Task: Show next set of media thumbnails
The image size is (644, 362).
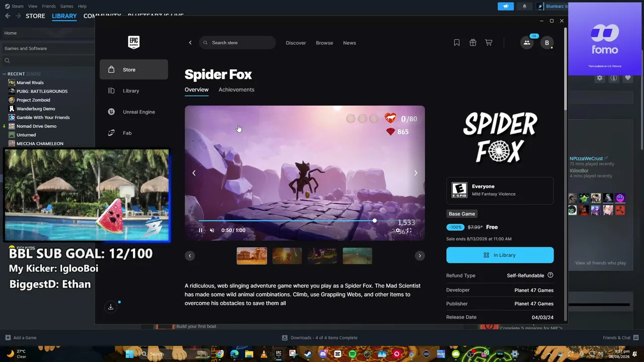Action: point(420,255)
